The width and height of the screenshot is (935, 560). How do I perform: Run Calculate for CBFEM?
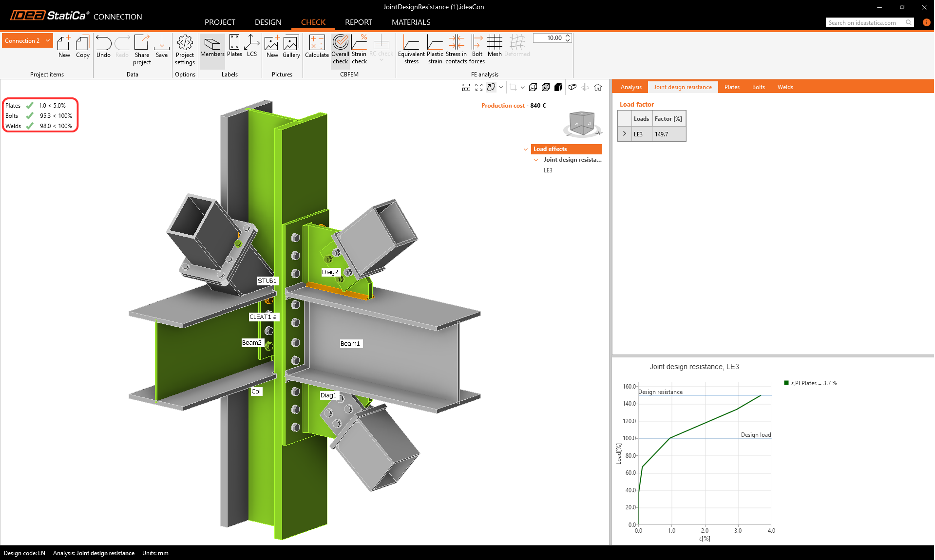coord(317,46)
